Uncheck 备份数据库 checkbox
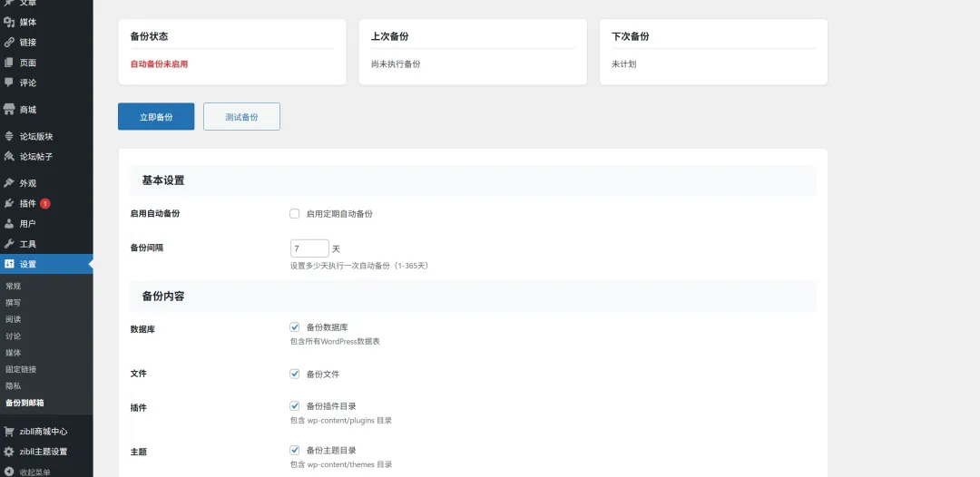The width and height of the screenshot is (980, 477). pos(294,327)
